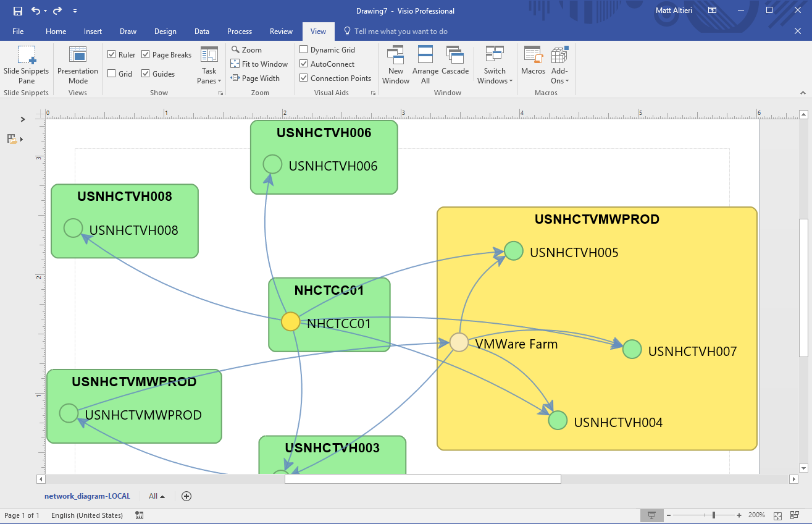The width and height of the screenshot is (812, 524).
Task: Open the Slide Snippets Pane
Action: click(x=26, y=65)
